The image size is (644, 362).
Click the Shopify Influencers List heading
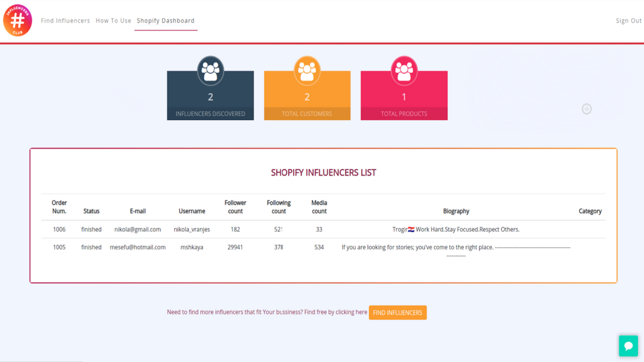(324, 172)
